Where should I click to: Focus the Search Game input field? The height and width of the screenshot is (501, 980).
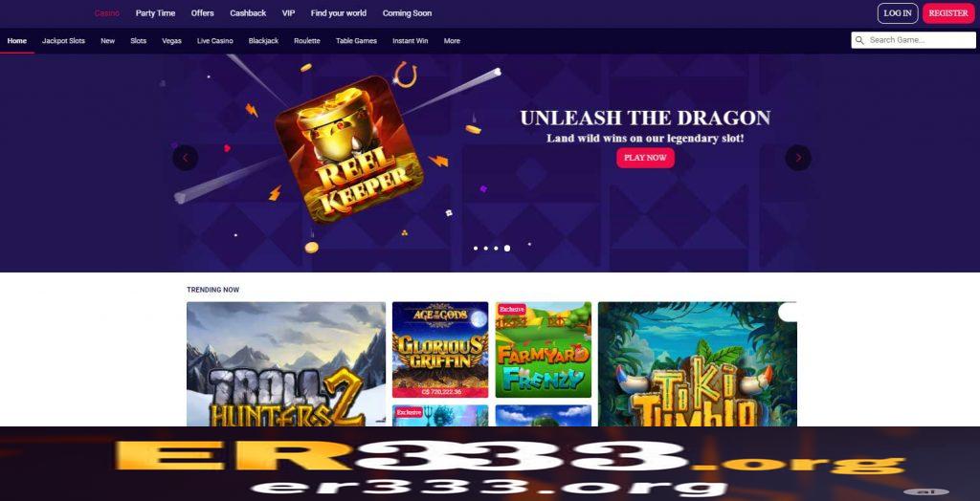(x=913, y=40)
